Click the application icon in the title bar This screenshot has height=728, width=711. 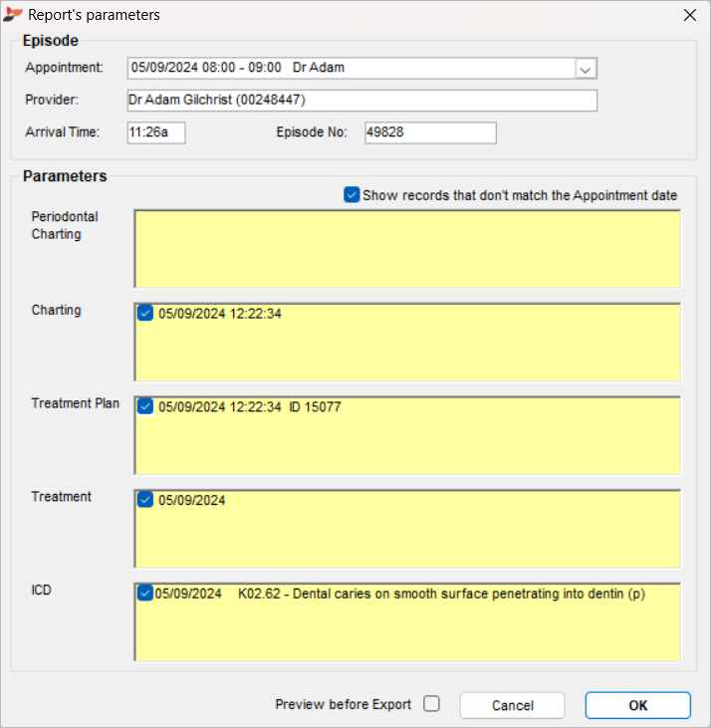click(14, 15)
